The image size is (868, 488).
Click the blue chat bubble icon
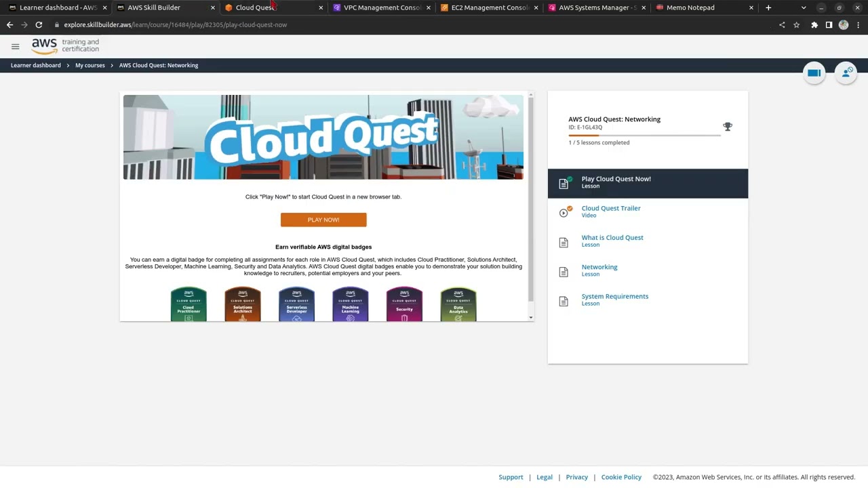(814, 73)
